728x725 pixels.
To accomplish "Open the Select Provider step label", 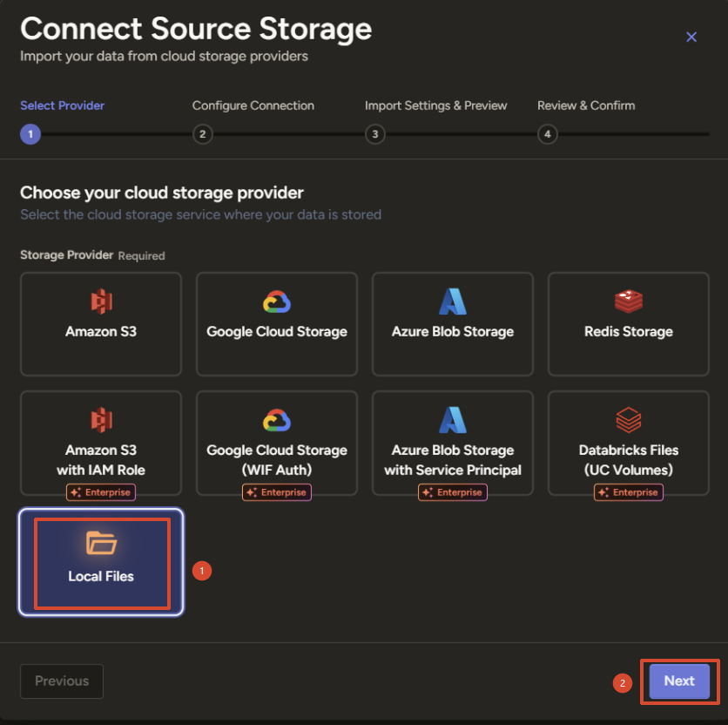I will [x=62, y=105].
